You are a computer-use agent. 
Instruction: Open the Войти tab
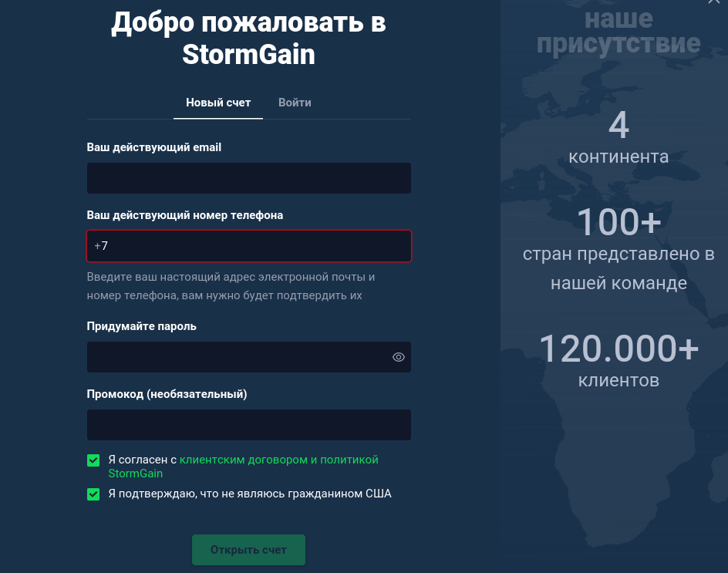pyautogui.click(x=295, y=103)
